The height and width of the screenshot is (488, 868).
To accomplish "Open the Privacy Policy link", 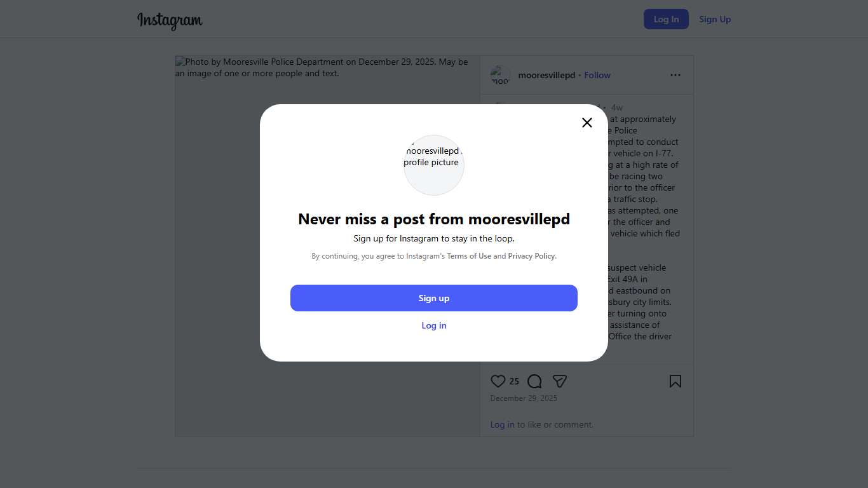I will 531,256.
